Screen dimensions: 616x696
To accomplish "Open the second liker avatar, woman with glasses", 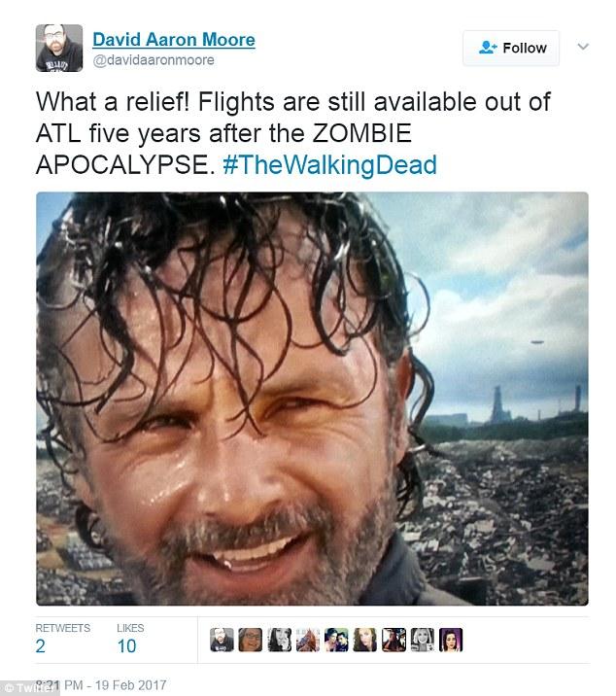I will pyautogui.click(x=251, y=640).
